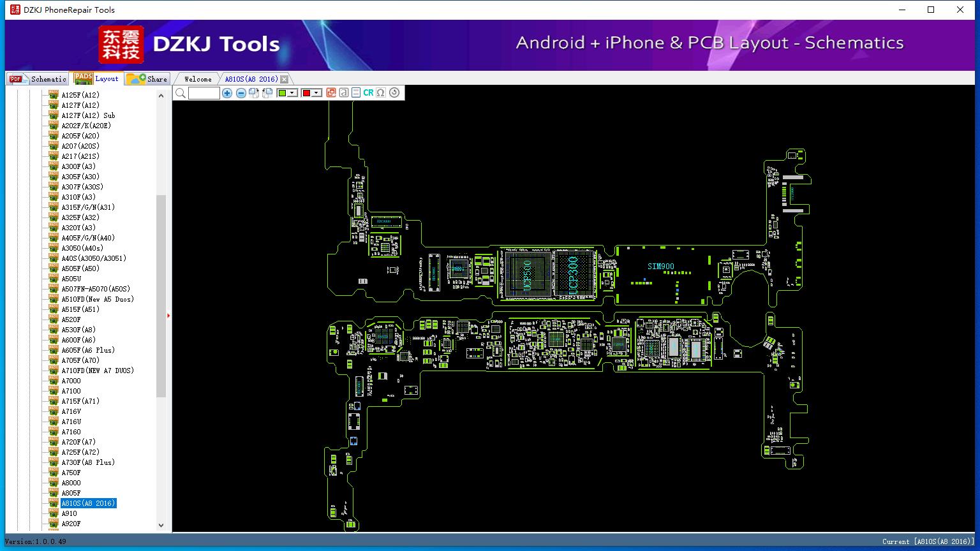Select A125F(A12) in the model tree
The width and height of the screenshot is (980, 551).
(x=80, y=95)
